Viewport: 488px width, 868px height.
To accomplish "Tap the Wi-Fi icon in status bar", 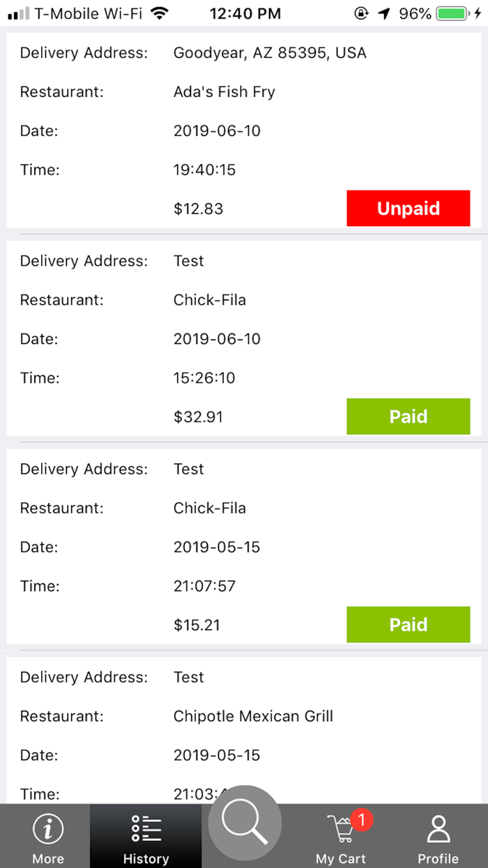I will (x=161, y=12).
